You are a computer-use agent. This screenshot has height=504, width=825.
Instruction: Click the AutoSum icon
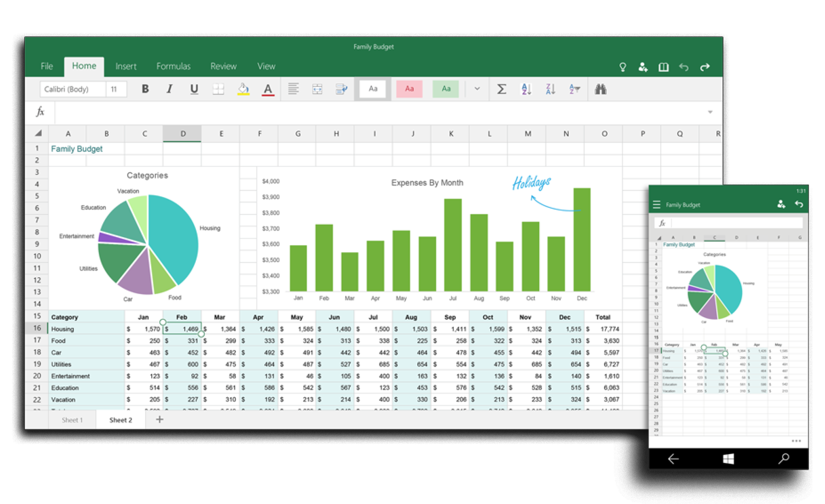(x=501, y=89)
